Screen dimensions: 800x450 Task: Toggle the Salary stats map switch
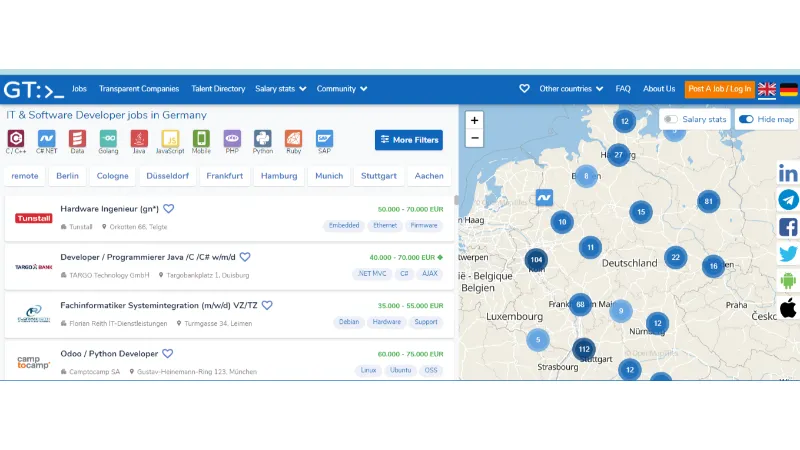(x=670, y=119)
